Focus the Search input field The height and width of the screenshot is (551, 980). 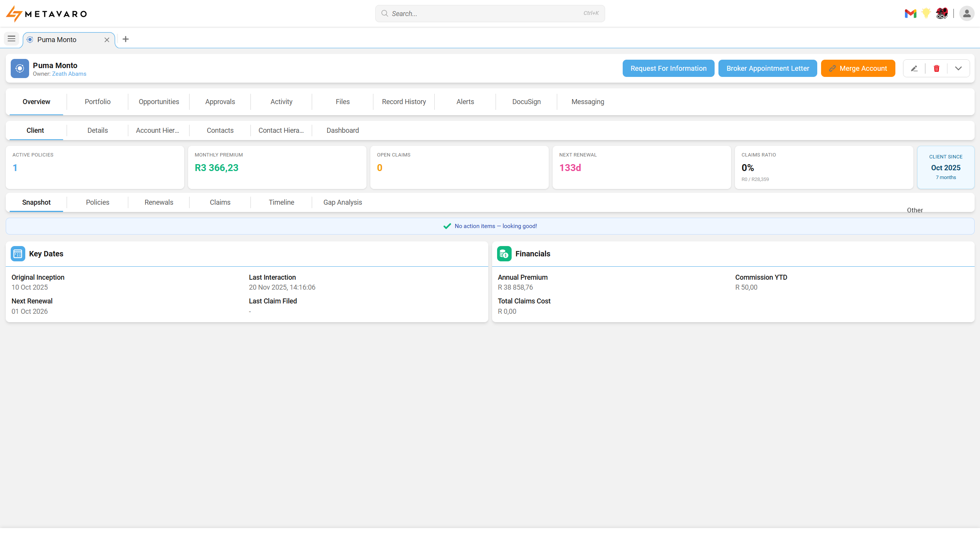tap(490, 13)
